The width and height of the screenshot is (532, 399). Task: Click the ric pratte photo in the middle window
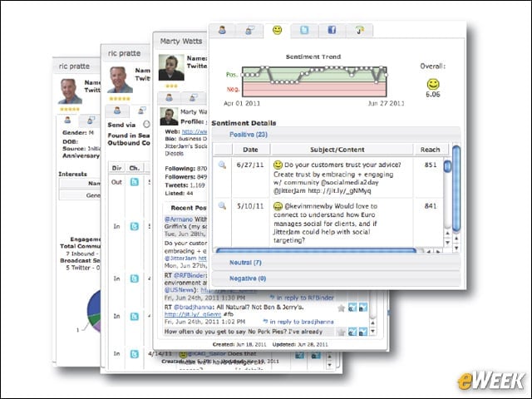click(120, 80)
